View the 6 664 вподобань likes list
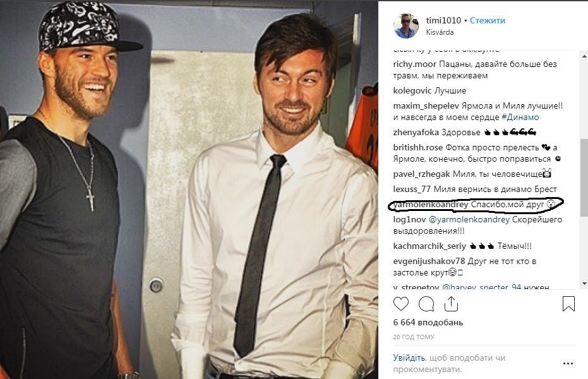588x379 pixels. [x=428, y=322]
